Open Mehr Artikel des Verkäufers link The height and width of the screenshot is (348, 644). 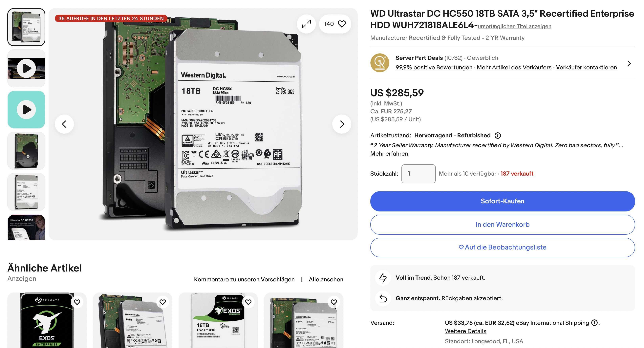pos(514,67)
